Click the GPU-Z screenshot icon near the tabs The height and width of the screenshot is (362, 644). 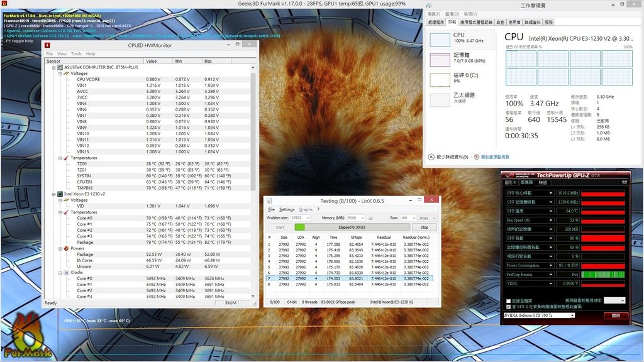pos(625,182)
